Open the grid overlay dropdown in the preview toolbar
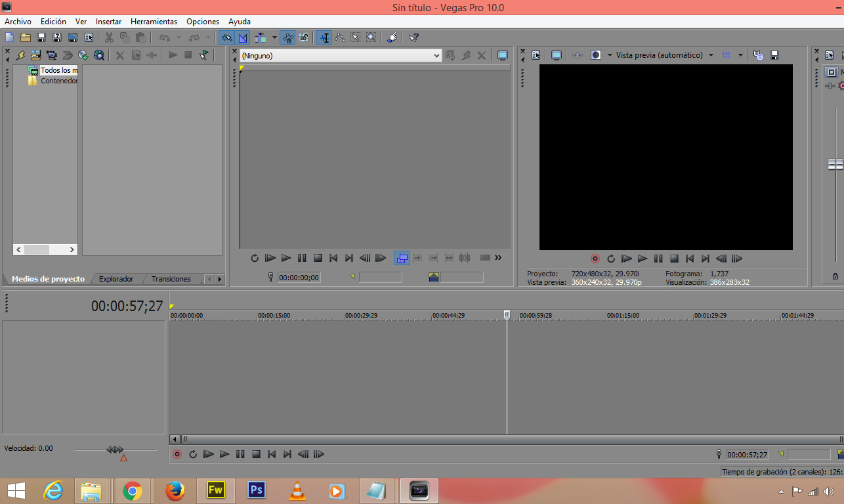Image resolution: width=844 pixels, height=504 pixels. coord(740,55)
